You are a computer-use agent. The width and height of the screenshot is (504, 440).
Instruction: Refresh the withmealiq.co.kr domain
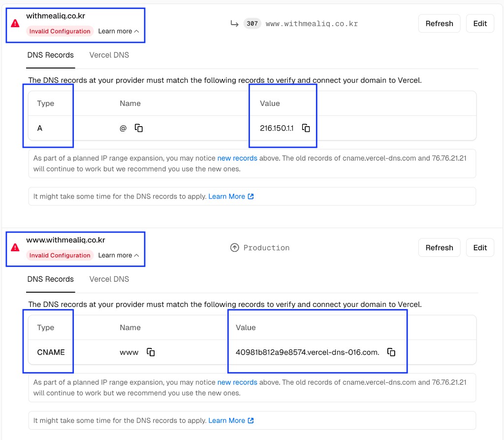[x=439, y=23]
